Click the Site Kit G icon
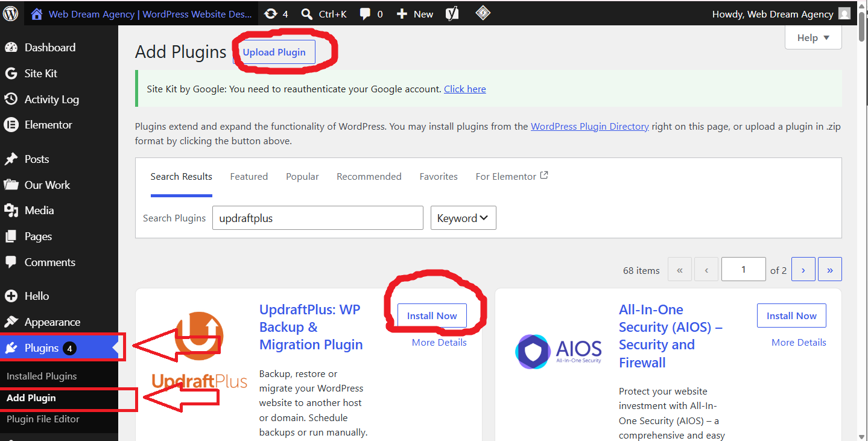868x441 pixels. click(11, 74)
